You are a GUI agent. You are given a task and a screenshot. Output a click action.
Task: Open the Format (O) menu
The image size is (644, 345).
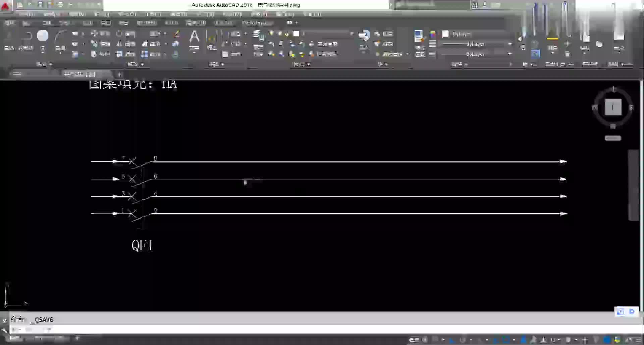tap(127, 14)
